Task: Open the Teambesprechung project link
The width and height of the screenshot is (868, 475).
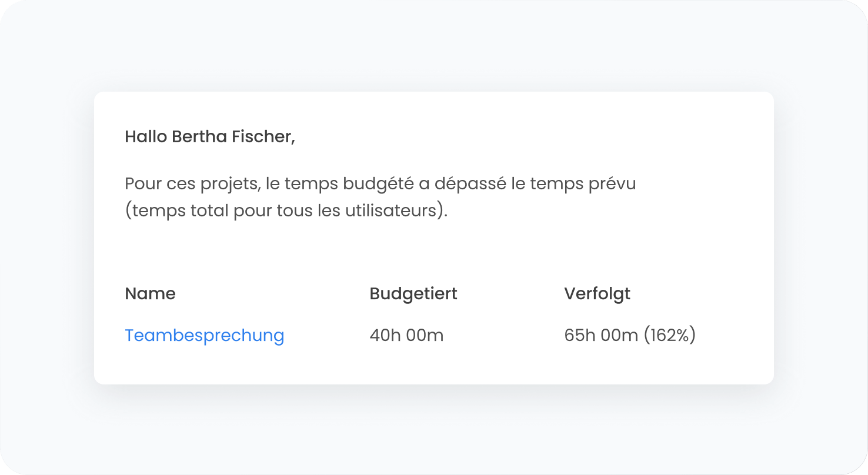Action: 204,336
